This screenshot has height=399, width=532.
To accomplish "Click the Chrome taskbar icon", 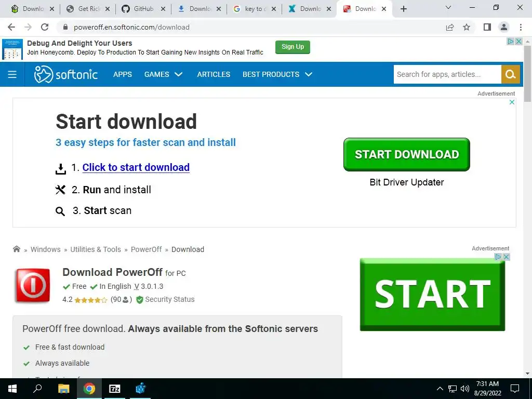I will (89, 389).
